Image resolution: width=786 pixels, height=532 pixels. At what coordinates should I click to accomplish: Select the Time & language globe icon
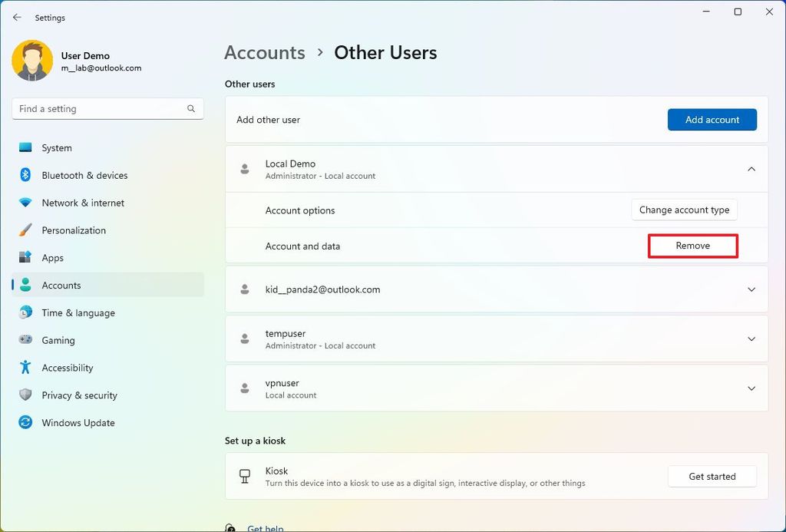(x=25, y=312)
